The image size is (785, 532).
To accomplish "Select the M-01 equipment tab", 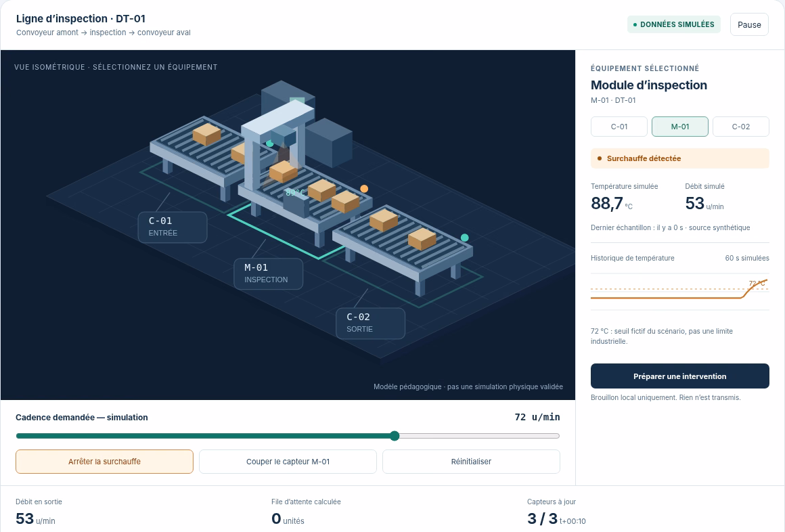I will [x=680, y=127].
